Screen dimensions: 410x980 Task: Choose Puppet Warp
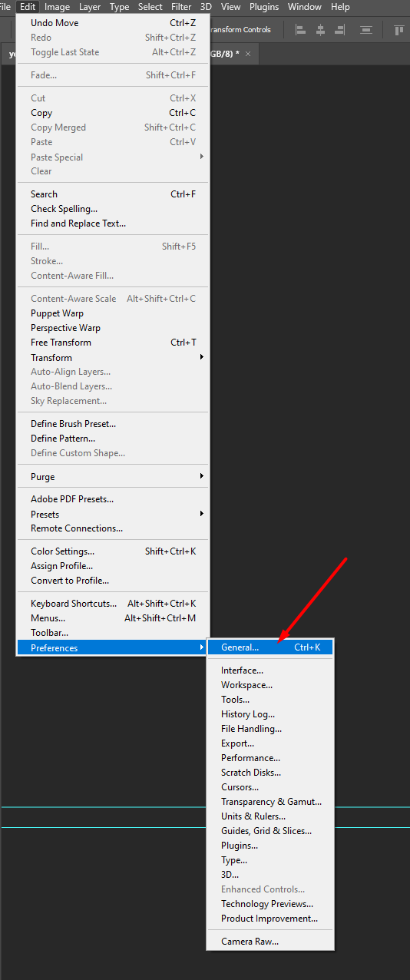pyautogui.click(x=113, y=313)
